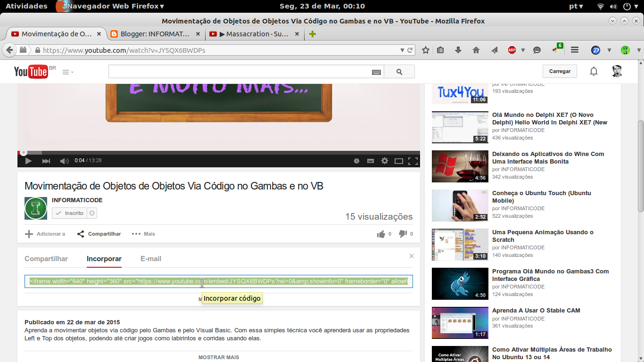Show bookmarks list icon

[440, 50]
